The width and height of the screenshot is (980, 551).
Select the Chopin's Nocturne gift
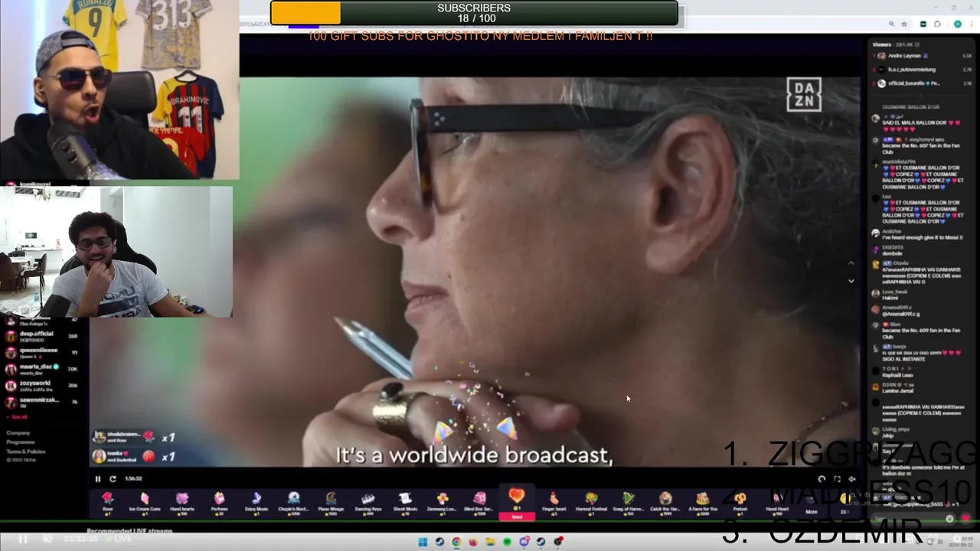coord(293,502)
